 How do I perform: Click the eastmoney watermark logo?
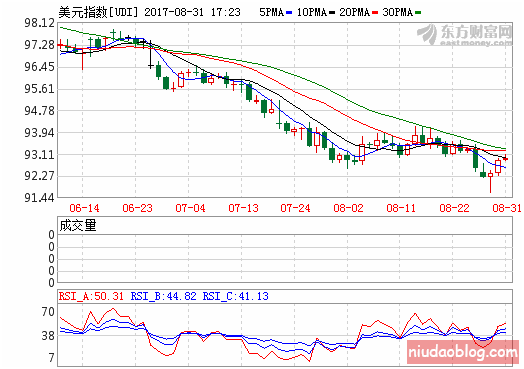click(465, 34)
